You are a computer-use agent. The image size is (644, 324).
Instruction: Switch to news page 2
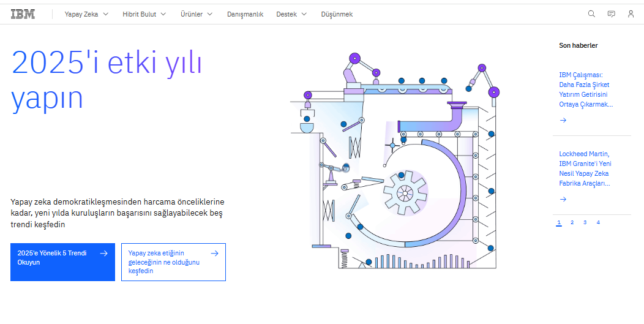click(x=572, y=222)
